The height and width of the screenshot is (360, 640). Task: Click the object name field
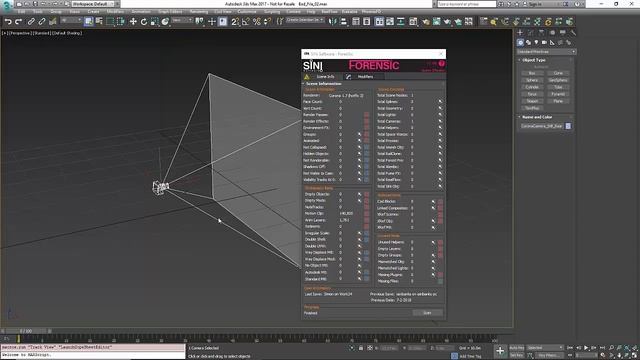542,126
